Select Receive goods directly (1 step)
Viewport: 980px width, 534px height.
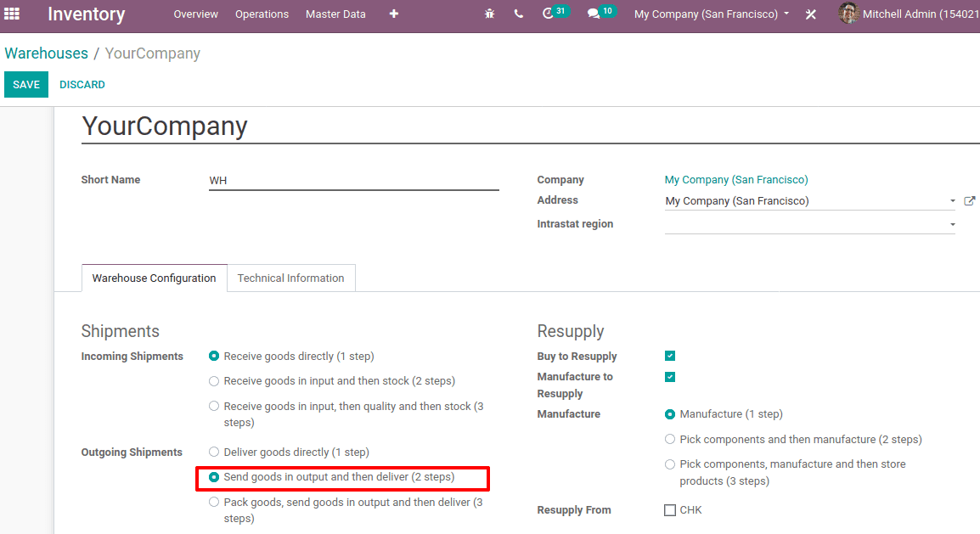(x=214, y=356)
